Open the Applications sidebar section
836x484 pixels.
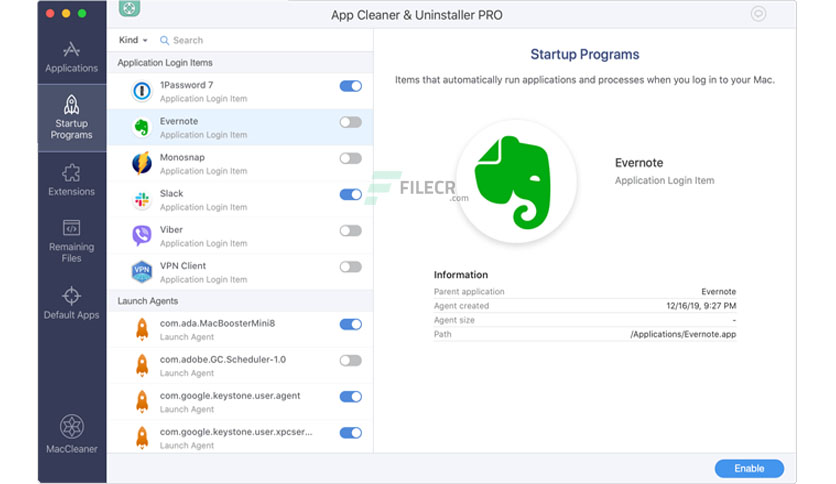[x=71, y=57]
